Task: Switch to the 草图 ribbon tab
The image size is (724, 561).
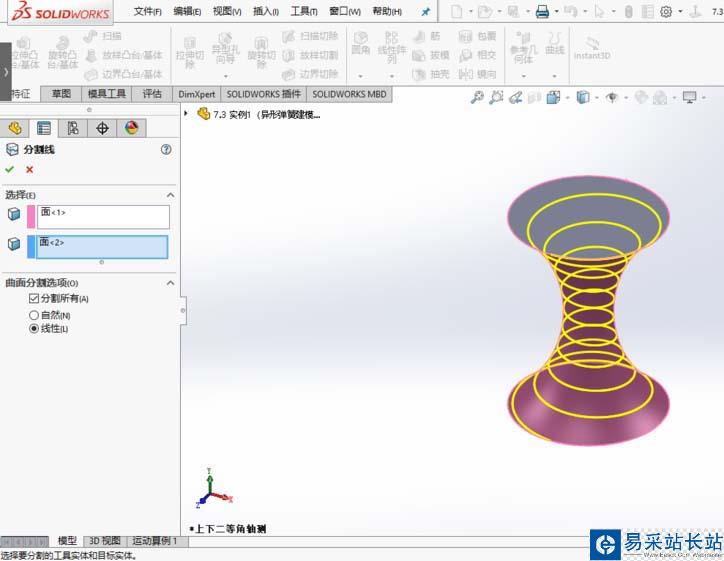Action: tap(61, 94)
